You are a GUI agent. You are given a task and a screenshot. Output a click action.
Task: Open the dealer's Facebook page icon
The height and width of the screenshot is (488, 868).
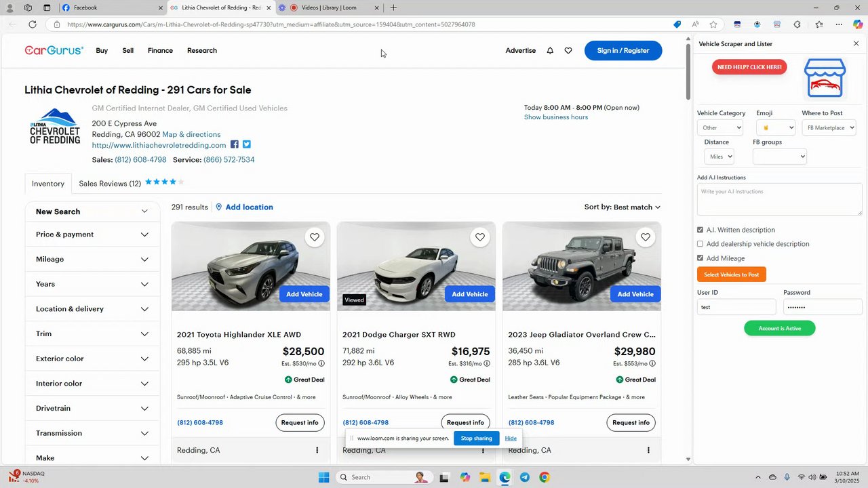click(235, 144)
